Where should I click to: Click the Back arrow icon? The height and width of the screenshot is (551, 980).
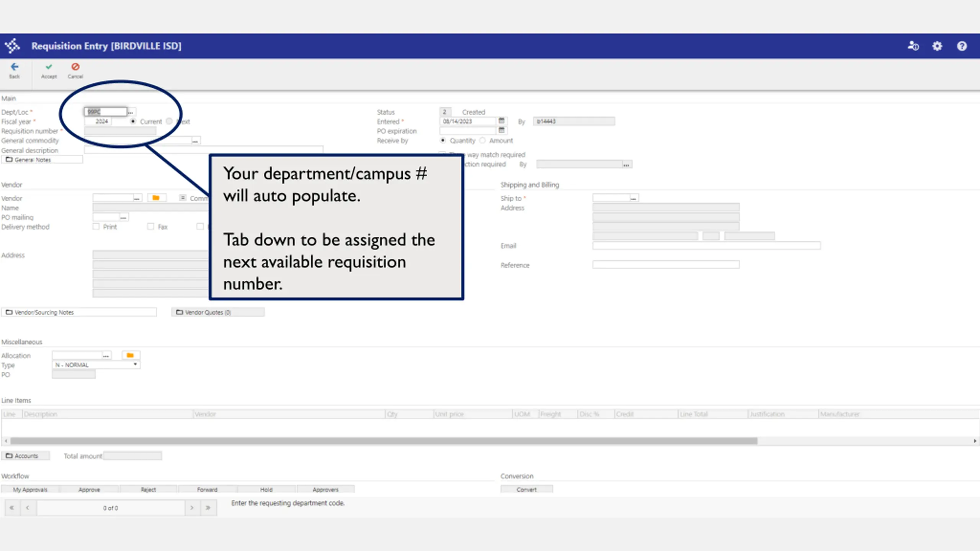pyautogui.click(x=15, y=67)
